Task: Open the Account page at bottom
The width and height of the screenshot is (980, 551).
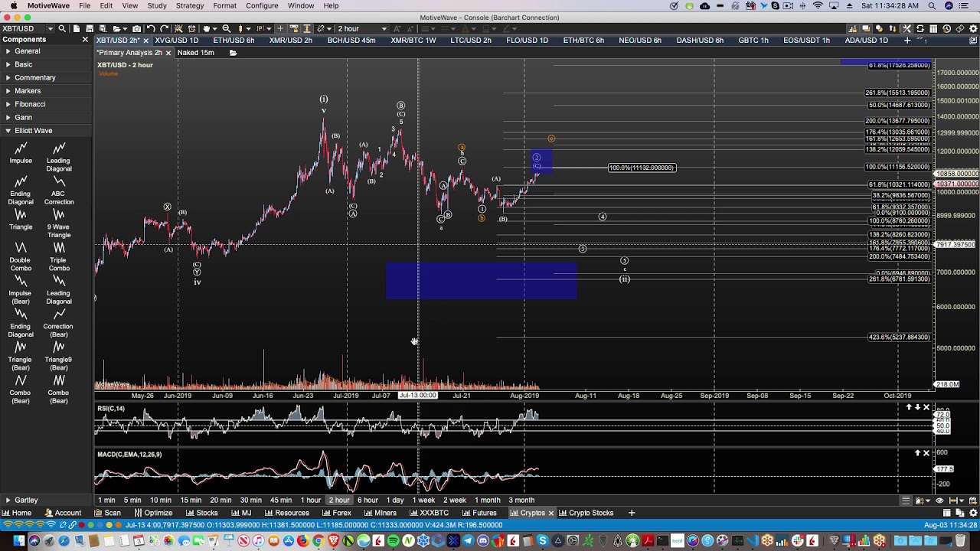Action: tap(63, 513)
